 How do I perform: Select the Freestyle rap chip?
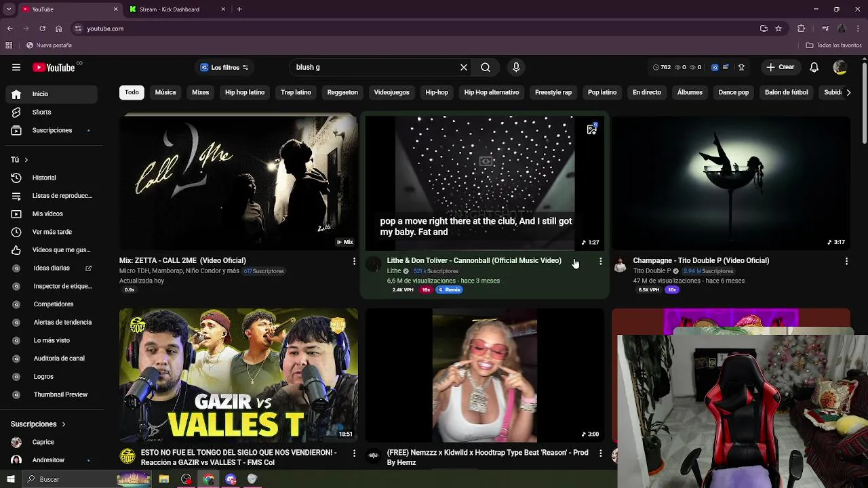[x=553, y=92]
